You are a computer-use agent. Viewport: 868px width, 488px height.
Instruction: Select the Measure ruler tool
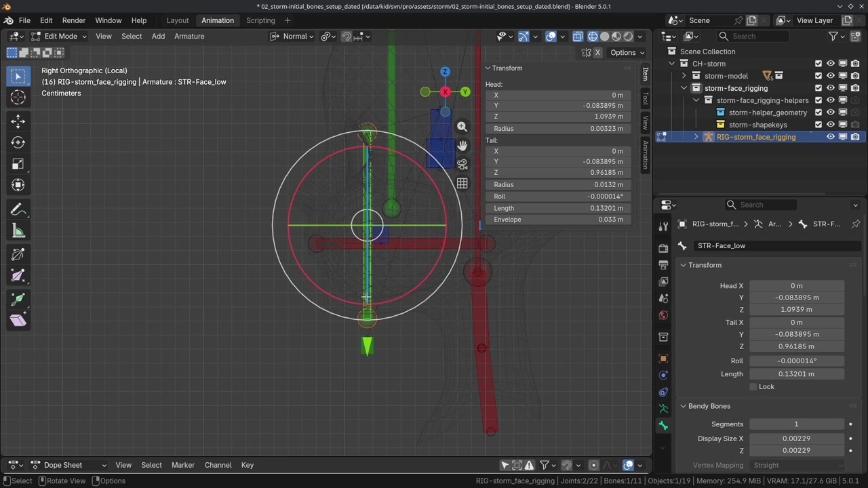coord(18,232)
